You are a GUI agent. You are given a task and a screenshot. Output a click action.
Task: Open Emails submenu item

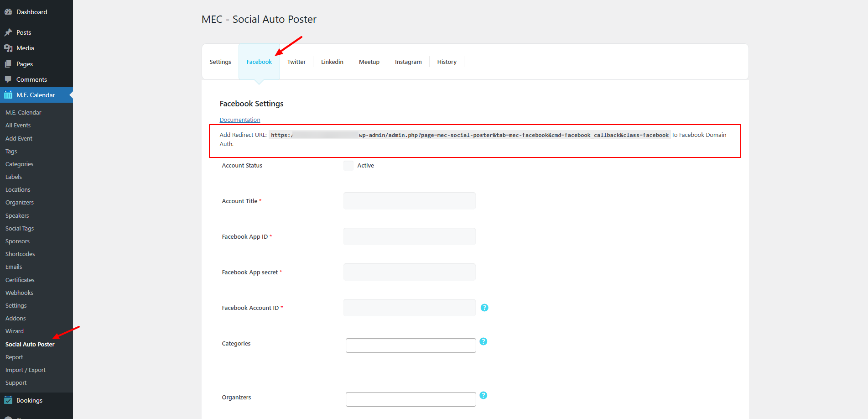[x=14, y=267]
